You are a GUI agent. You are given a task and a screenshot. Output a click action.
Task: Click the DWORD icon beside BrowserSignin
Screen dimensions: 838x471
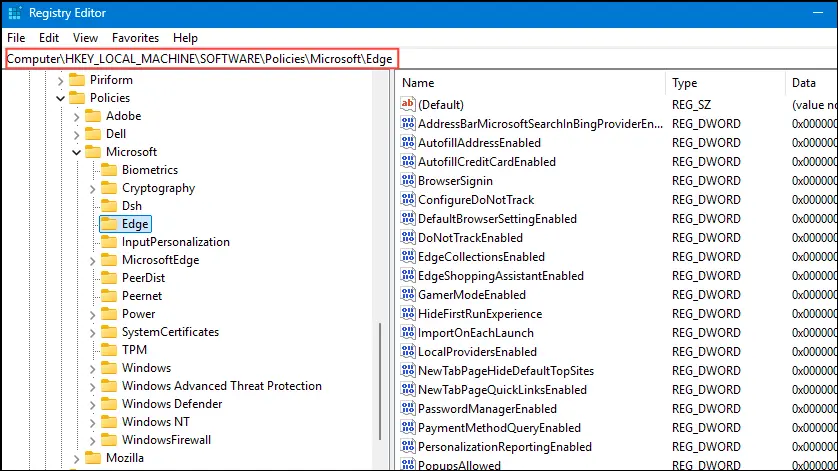point(407,180)
